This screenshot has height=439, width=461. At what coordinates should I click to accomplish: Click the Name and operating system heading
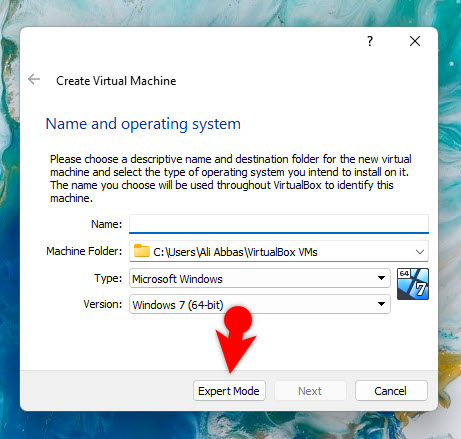[143, 124]
